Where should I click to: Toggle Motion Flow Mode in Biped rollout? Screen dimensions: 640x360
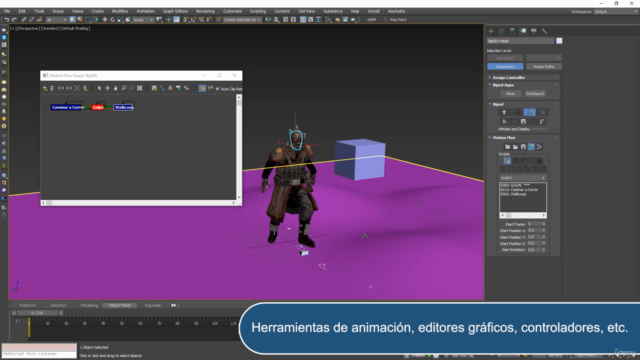(530, 112)
